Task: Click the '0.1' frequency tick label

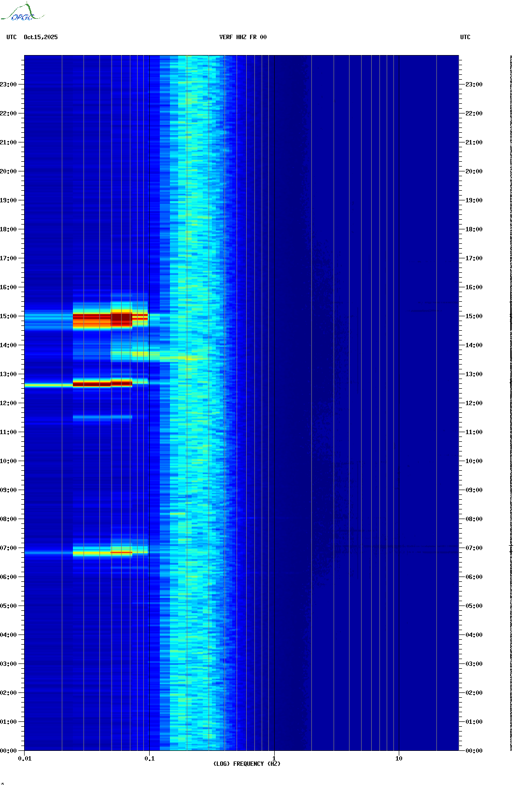Action: point(150,759)
